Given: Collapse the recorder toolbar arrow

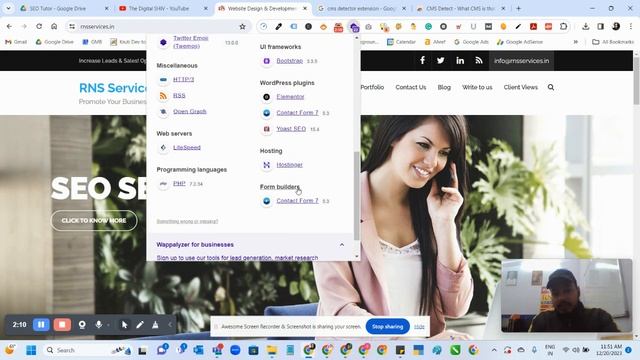Looking at the screenshot, I should [x=170, y=325].
